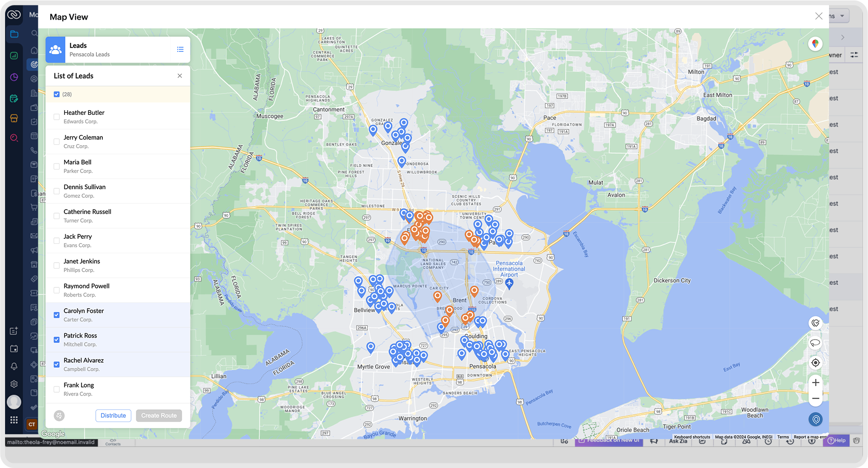Screen dimensions: 868x468
Task: Open the orange storefront marketplace icon
Action: click(x=14, y=118)
